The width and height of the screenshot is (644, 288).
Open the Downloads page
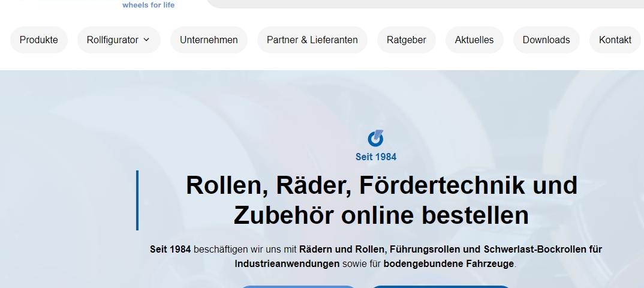[x=546, y=40]
